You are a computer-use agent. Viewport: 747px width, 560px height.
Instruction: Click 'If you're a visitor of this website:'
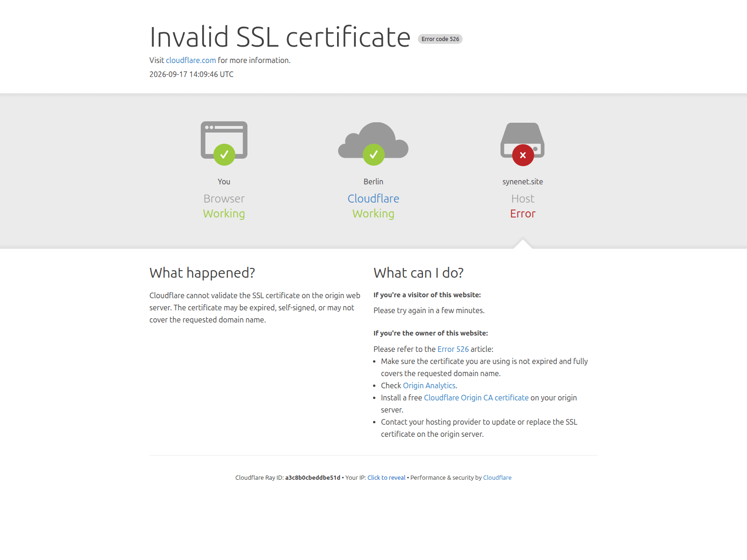[427, 295]
